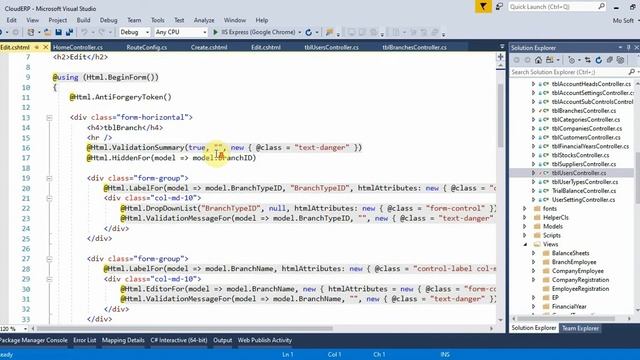Toggle Show All Files in Solution Explorer

(x=621, y=60)
